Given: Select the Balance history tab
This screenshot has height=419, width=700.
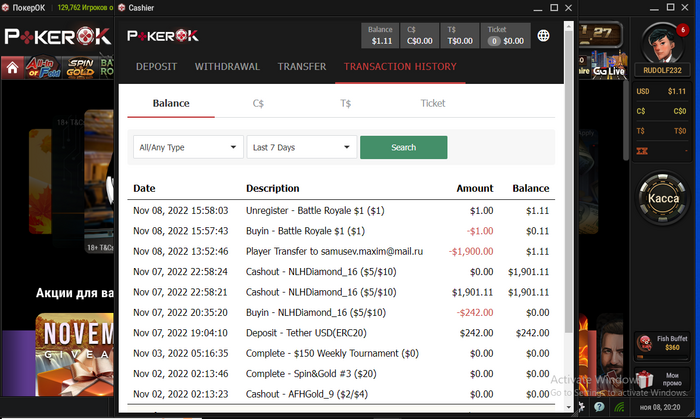Looking at the screenshot, I should 171,104.
